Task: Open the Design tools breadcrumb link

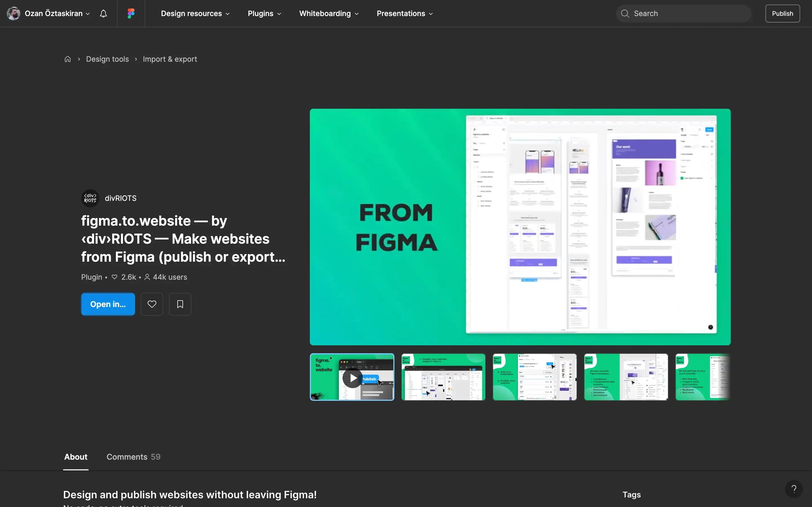Action: pos(107,59)
